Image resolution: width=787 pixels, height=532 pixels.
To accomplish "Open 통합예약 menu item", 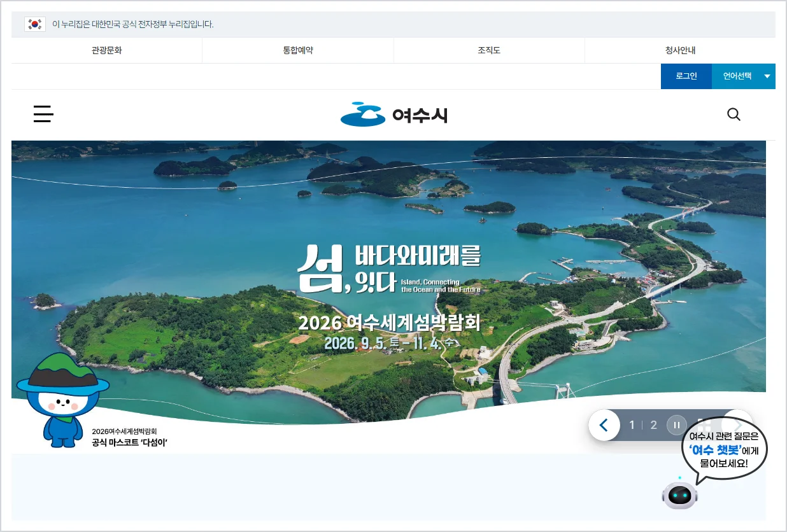I will tap(298, 50).
